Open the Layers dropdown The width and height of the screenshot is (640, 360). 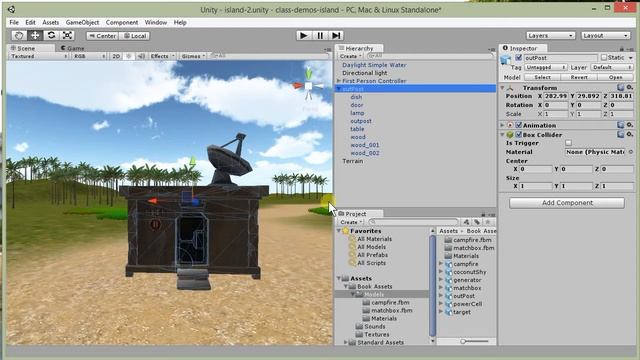click(550, 36)
